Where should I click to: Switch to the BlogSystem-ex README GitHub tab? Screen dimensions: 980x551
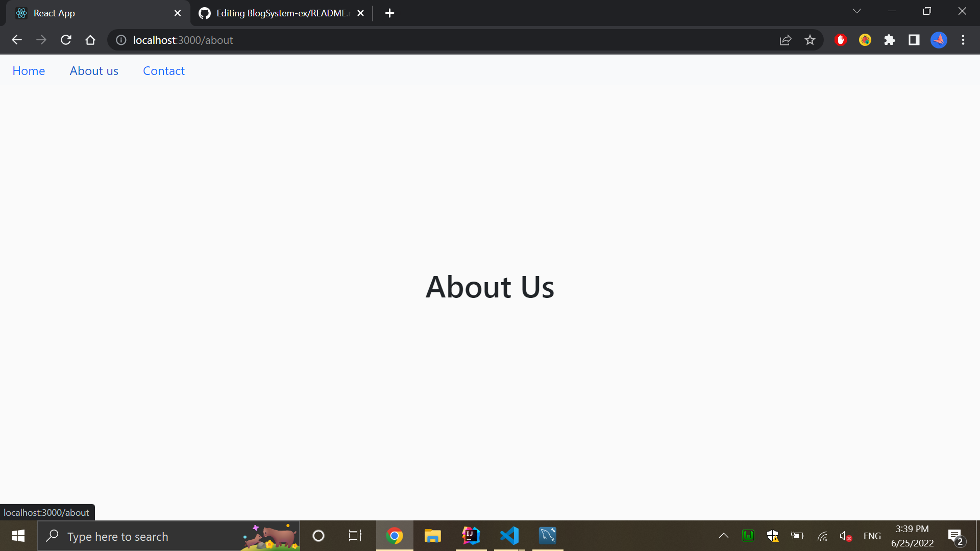click(x=276, y=13)
